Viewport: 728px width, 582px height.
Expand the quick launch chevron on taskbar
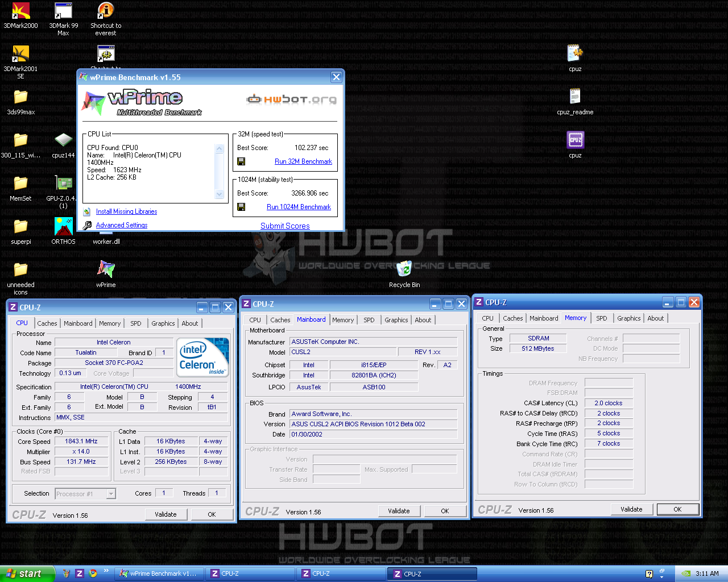[x=106, y=570]
